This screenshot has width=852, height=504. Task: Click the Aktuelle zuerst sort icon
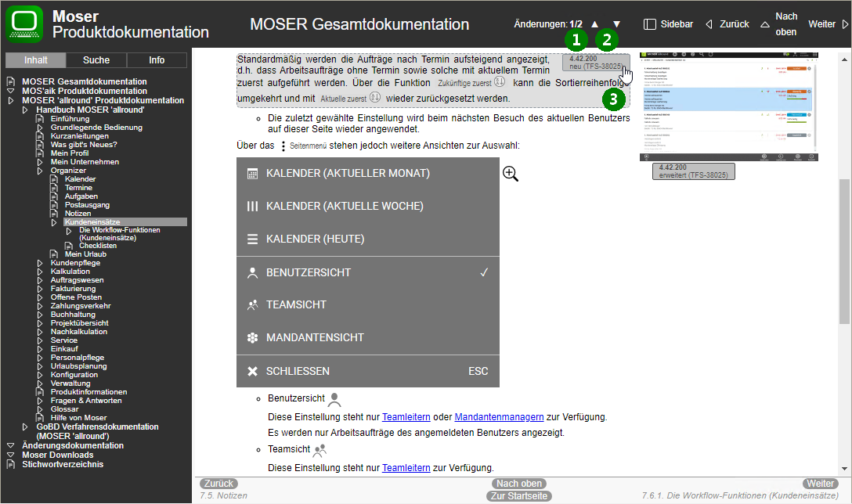tap(375, 98)
